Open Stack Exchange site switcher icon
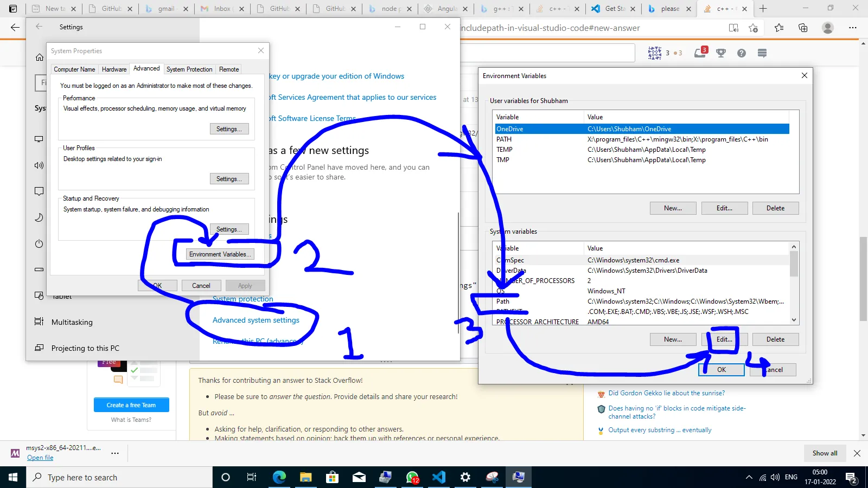The height and width of the screenshot is (488, 868). click(x=762, y=53)
